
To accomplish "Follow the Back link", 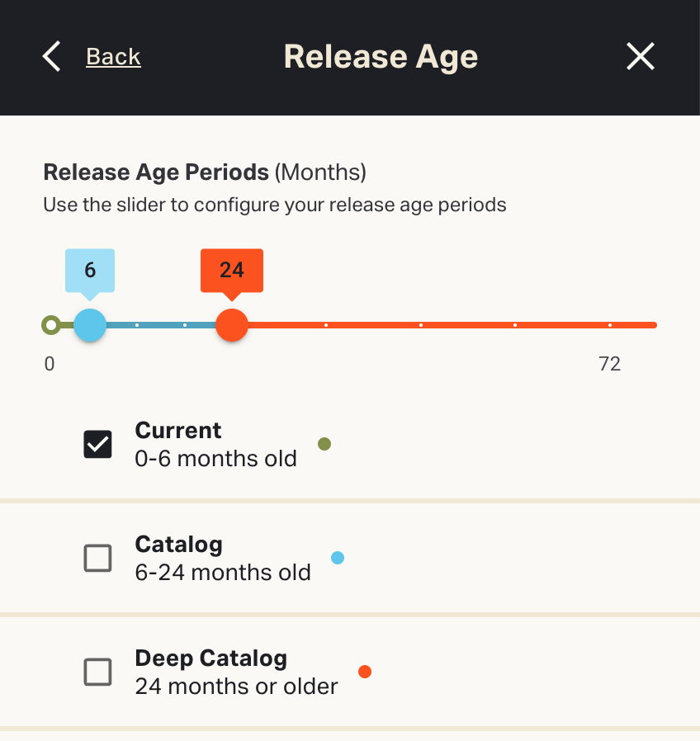I will [x=113, y=57].
